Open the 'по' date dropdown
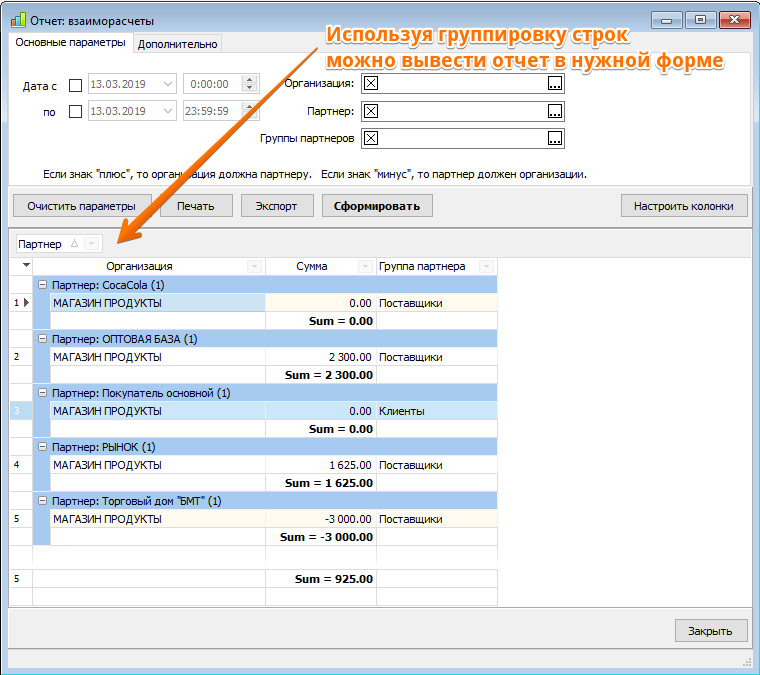 pos(168,111)
